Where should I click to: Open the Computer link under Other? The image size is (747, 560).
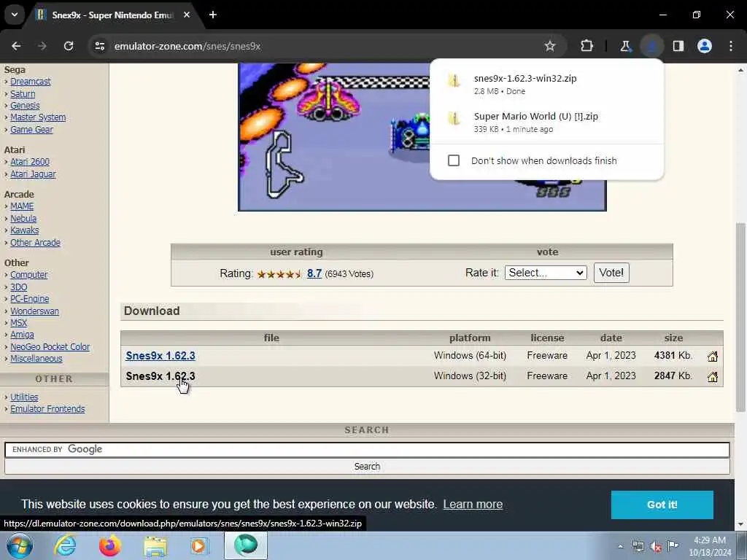point(29,275)
